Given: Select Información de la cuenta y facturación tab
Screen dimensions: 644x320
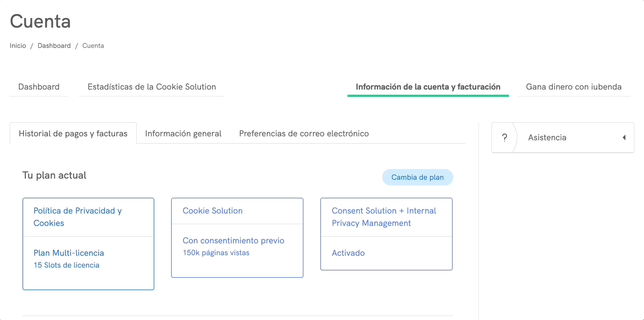Looking at the screenshot, I should tap(428, 87).
